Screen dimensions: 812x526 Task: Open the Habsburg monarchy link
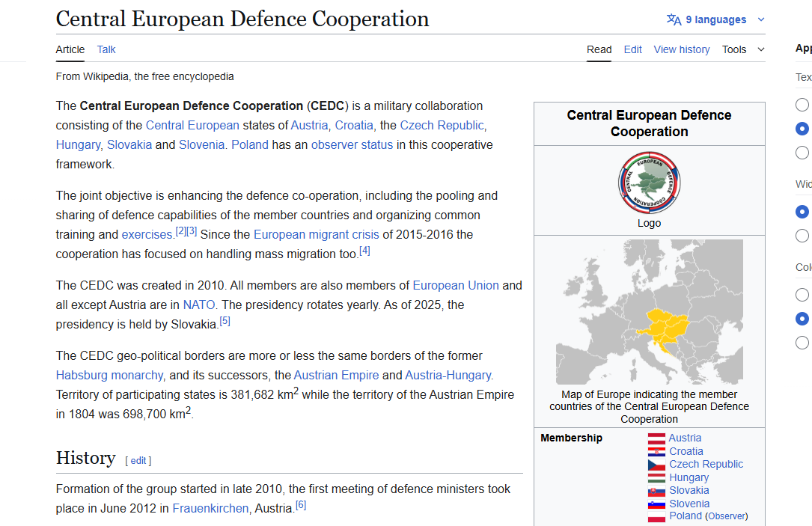(109, 376)
